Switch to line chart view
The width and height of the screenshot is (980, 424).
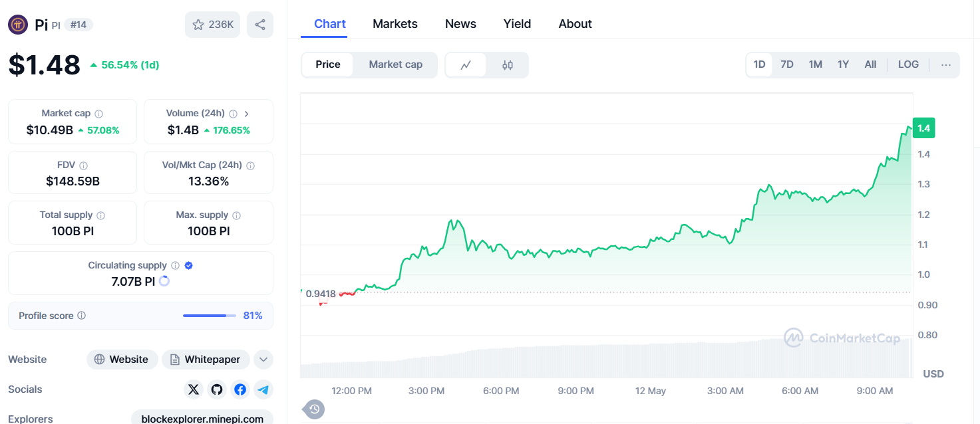pyautogui.click(x=466, y=65)
